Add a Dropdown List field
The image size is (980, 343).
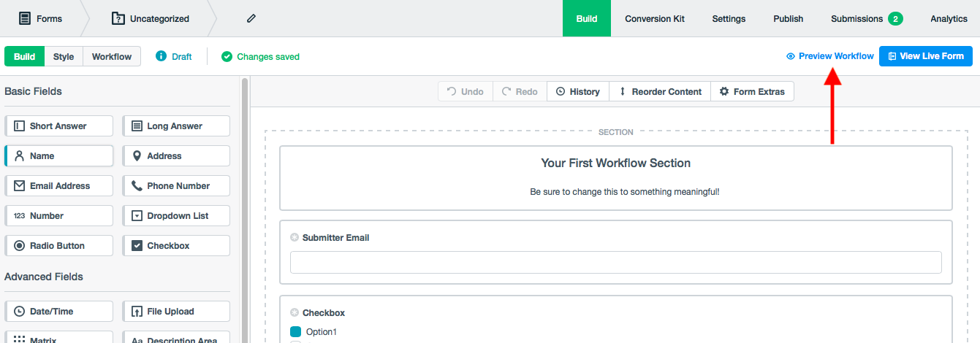coord(176,216)
